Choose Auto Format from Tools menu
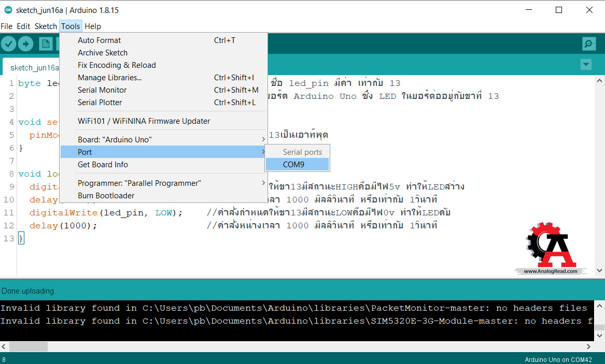This screenshot has height=364, width=605. (x=164, y=40)
